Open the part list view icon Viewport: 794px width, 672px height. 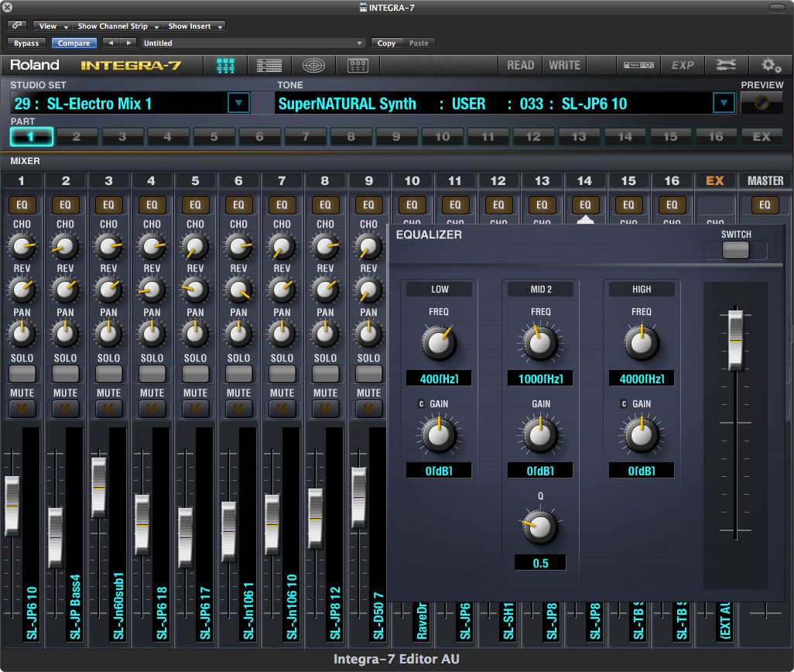point(269,65)
